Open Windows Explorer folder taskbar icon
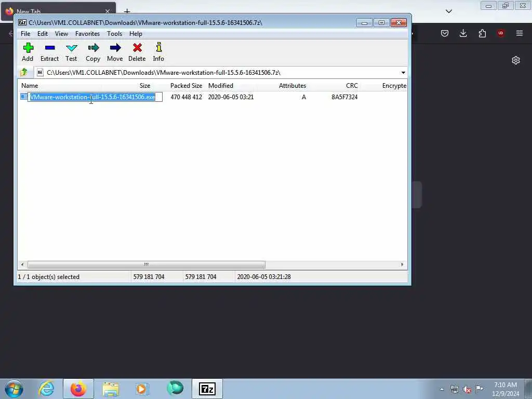This screenshot has width=532, height=399. 111,389
